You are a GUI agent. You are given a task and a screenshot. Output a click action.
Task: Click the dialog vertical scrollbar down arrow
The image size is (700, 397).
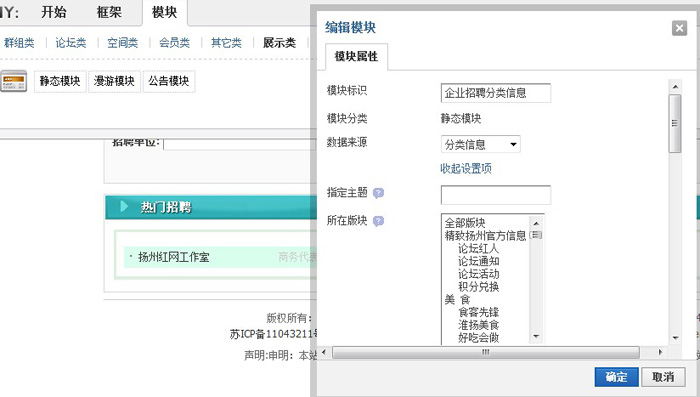coord(675,338)
